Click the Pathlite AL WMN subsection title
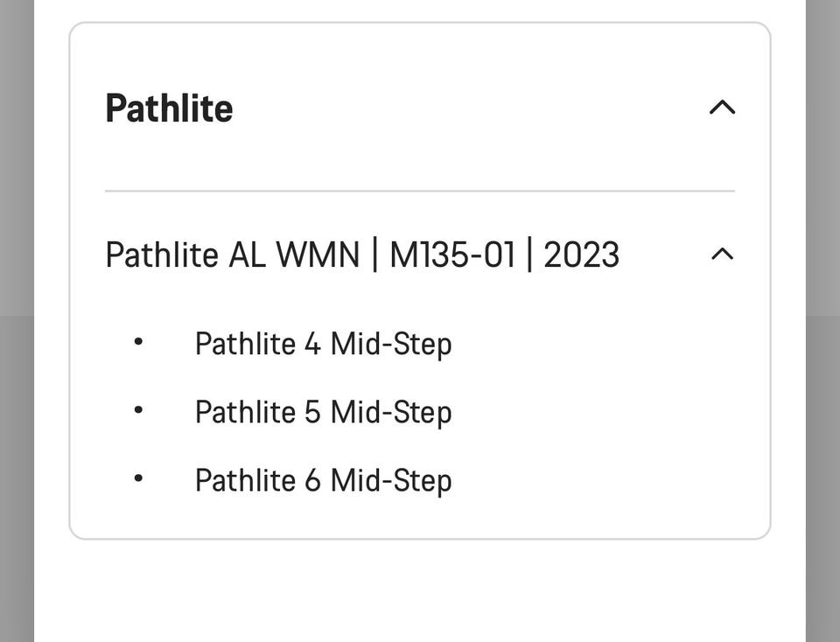Viewport: 840px width, 642px height. coord(361,255)
